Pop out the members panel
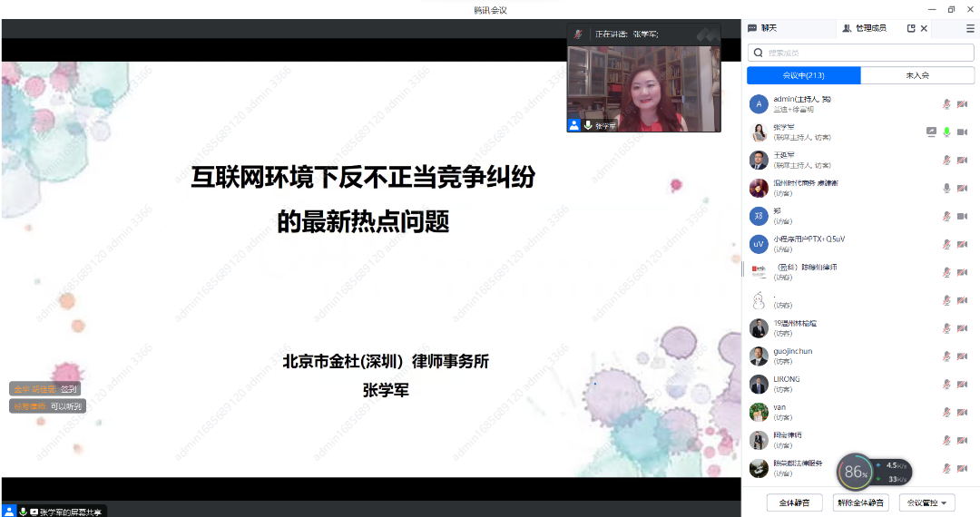Viewport: 980px width, 517px height. pyautogui.click(x=911, y=28)
